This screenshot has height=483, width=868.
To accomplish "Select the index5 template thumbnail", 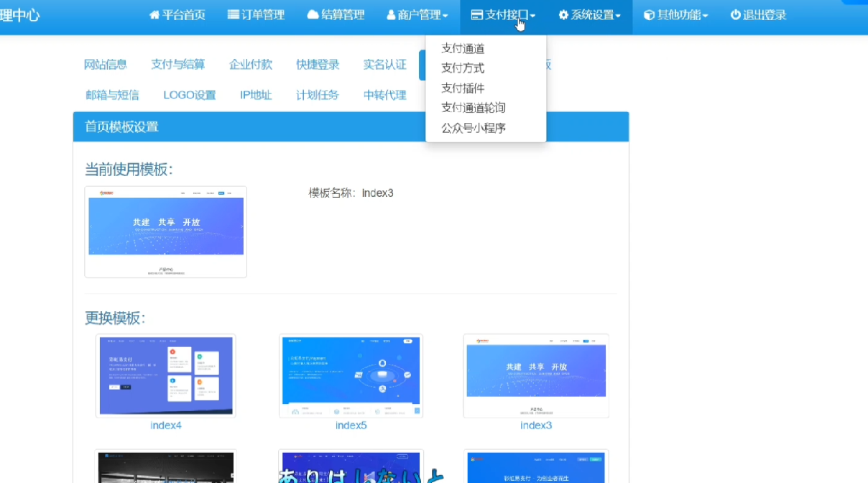I will click(x=351, y=375).
